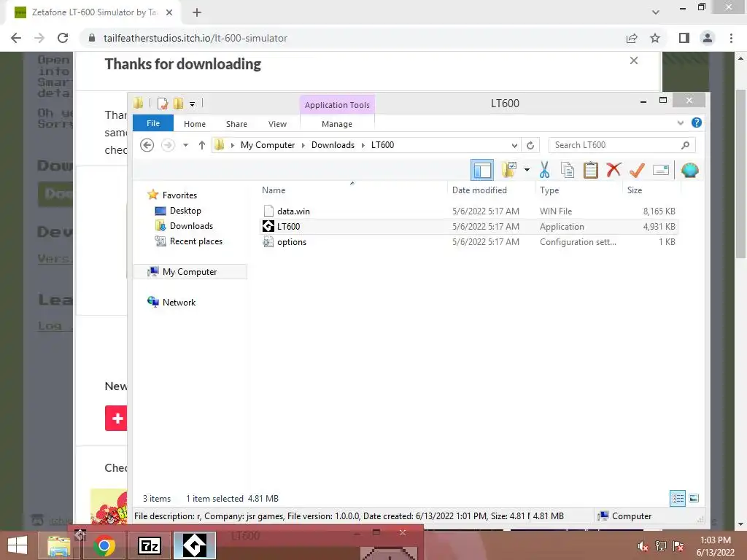Click the Cut scissors icon

pos(544,169)
